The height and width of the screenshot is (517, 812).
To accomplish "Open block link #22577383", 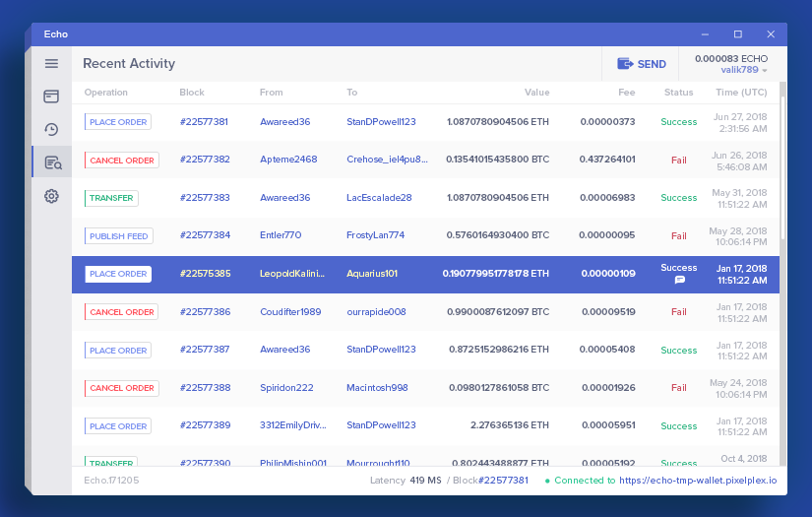I will tap(205, 197).
